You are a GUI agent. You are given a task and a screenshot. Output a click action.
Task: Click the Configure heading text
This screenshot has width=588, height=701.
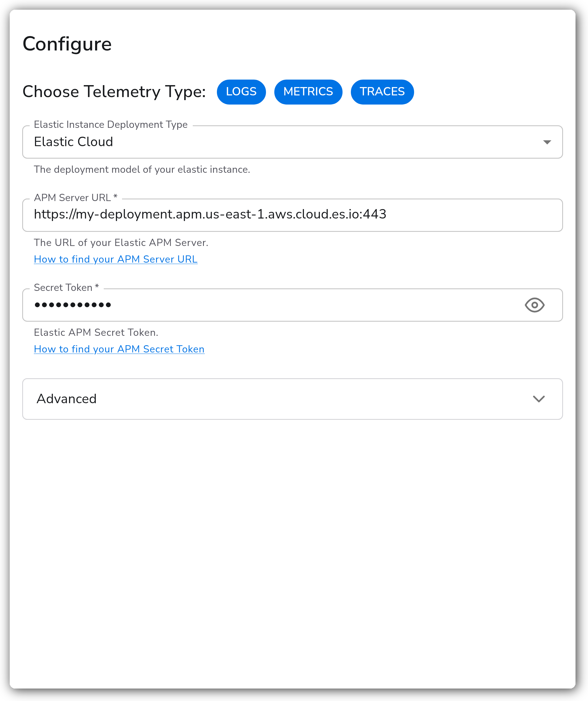pos(67,44)
